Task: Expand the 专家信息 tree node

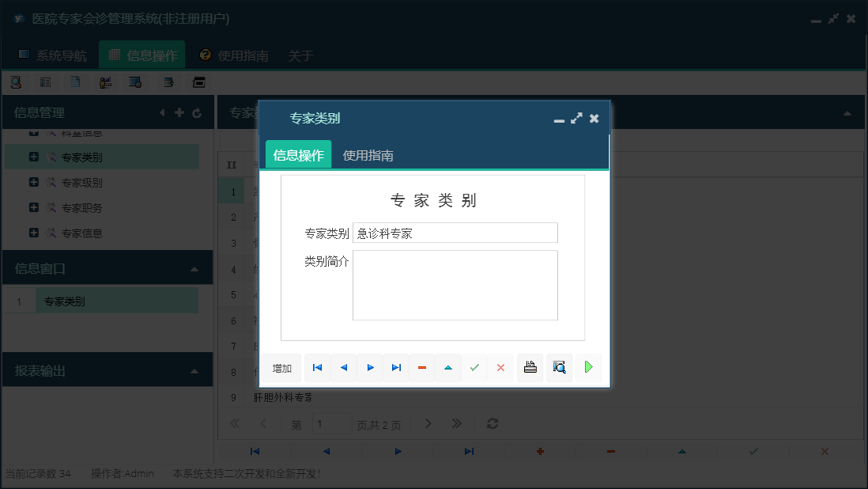Action: 32,233
